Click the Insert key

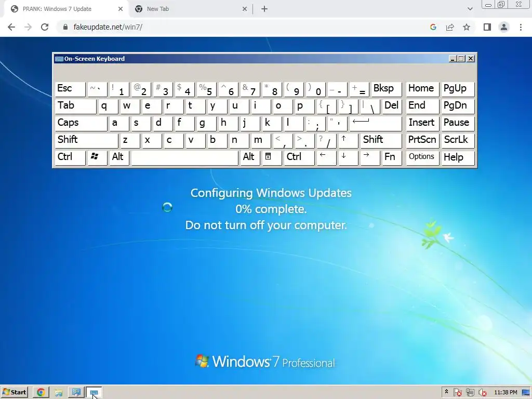(422, 124)
